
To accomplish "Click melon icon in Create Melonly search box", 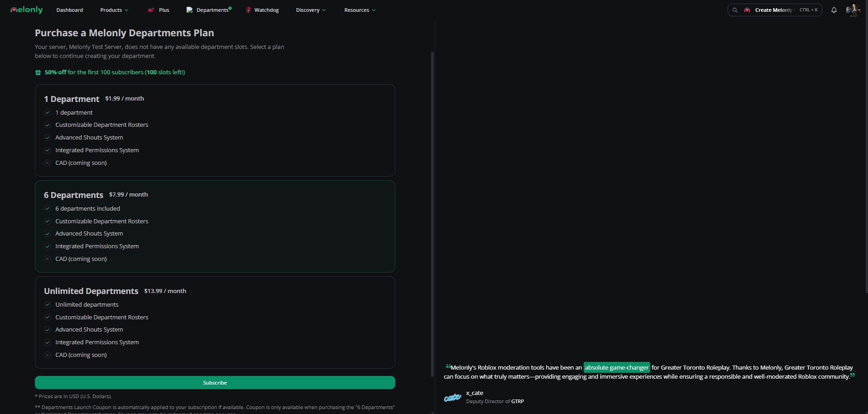I will (x=747, y=10).
